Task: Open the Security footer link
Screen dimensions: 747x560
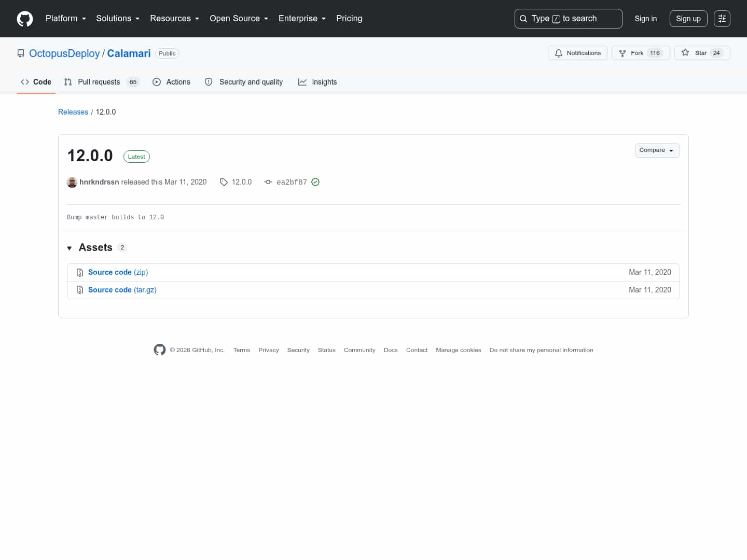Action: (298, 350)
